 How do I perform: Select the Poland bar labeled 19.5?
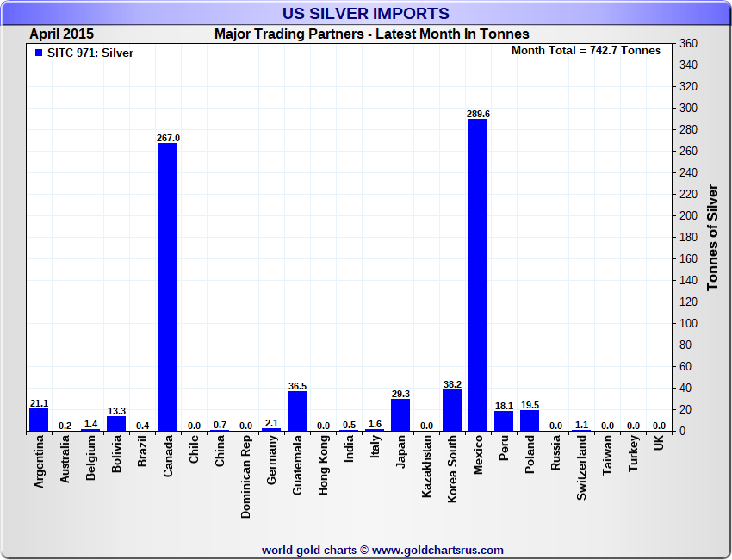(x=530, y=420)
